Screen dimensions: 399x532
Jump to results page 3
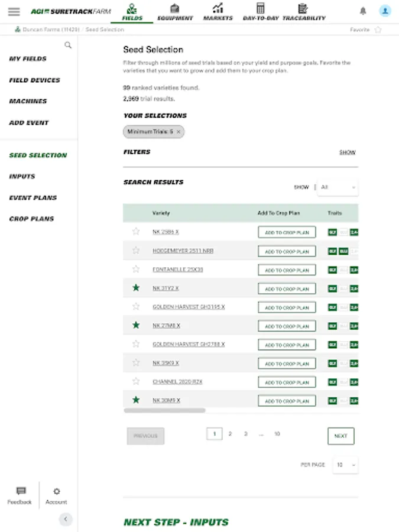(246, 434)
